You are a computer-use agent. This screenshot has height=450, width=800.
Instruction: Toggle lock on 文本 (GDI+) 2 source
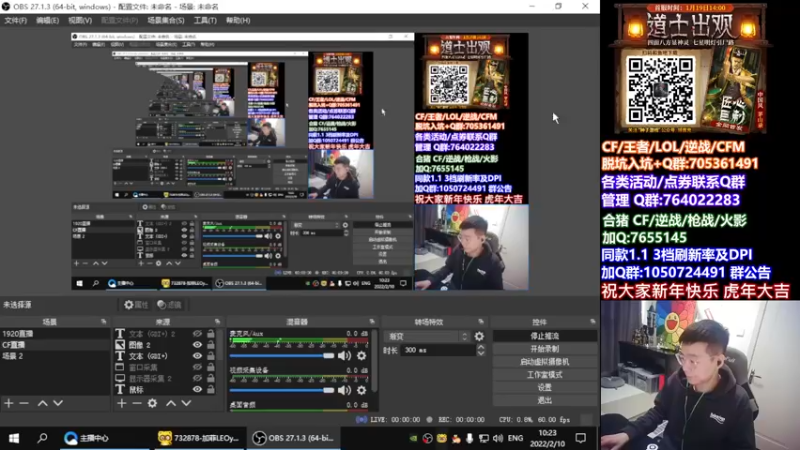[211, 334]
